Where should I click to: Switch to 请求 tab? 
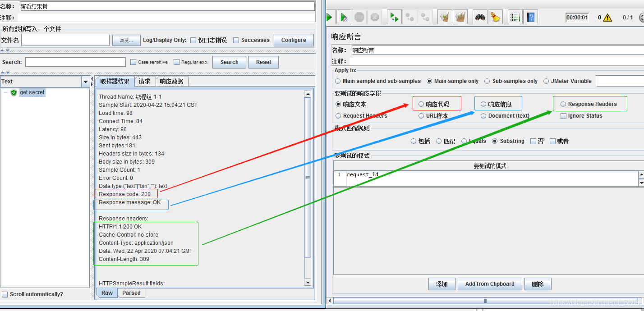(x=145, y=81)
